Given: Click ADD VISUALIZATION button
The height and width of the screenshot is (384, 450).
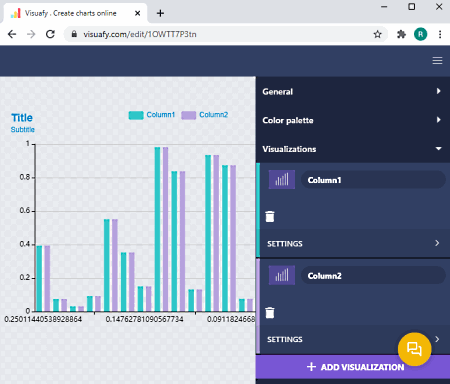Looking at the screenshot, I should click(x=353, y=367).
